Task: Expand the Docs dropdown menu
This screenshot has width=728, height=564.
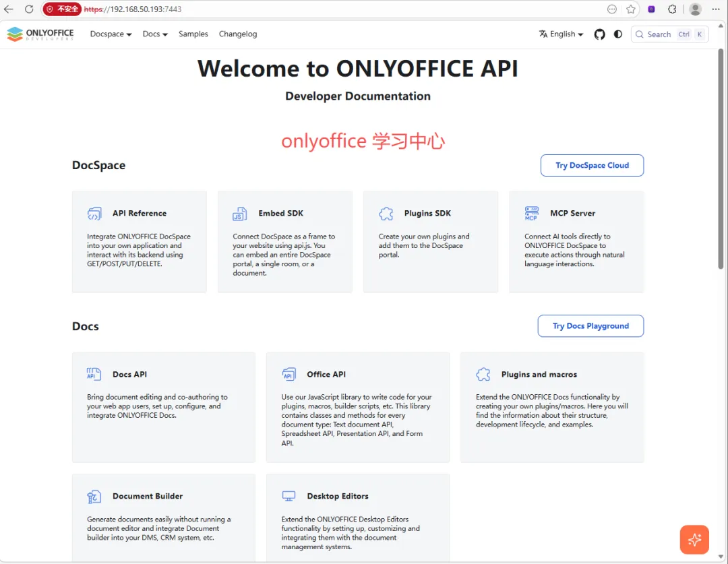Action: click(x=155, y=34)
